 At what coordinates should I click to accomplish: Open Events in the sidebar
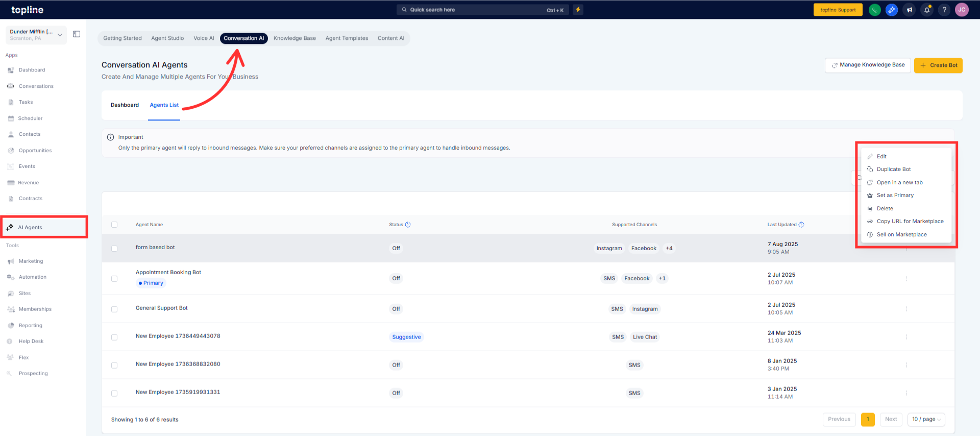[27, 166]
